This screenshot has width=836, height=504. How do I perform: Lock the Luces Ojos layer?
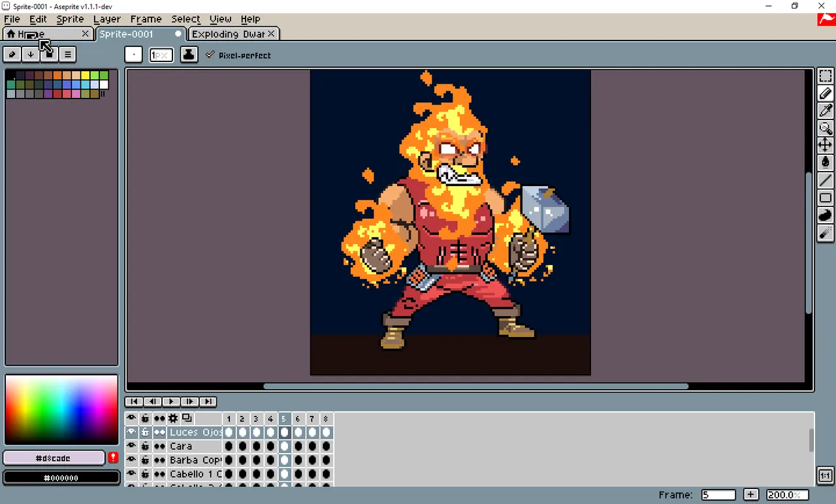point(145,432)
